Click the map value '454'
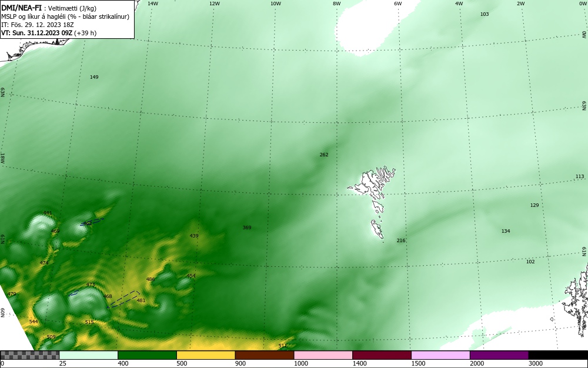588x368 pixels. click(191, 276)
